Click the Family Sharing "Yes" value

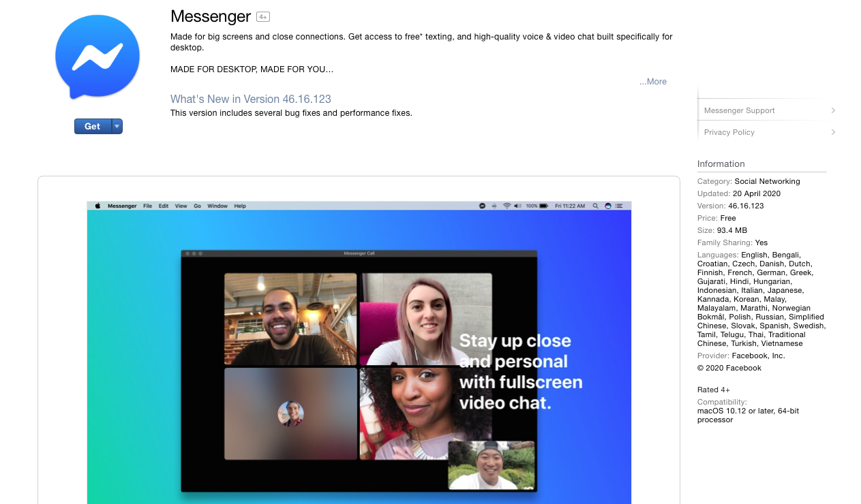[761, 243]
